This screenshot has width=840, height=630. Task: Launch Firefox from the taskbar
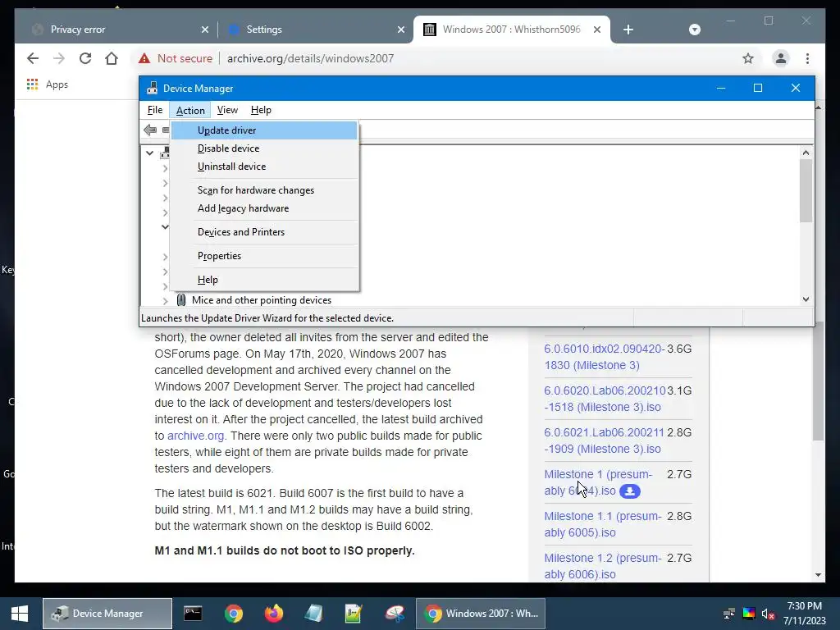click(274, 614)
